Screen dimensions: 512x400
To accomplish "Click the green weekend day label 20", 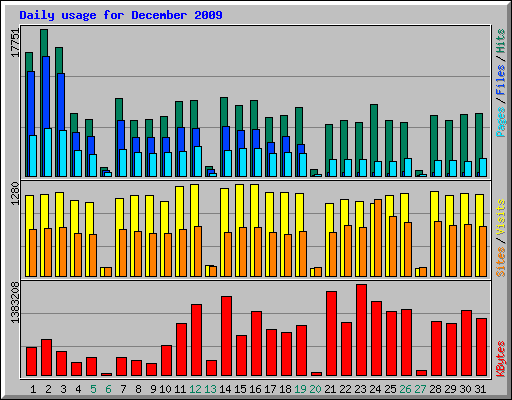I will 315,389.
